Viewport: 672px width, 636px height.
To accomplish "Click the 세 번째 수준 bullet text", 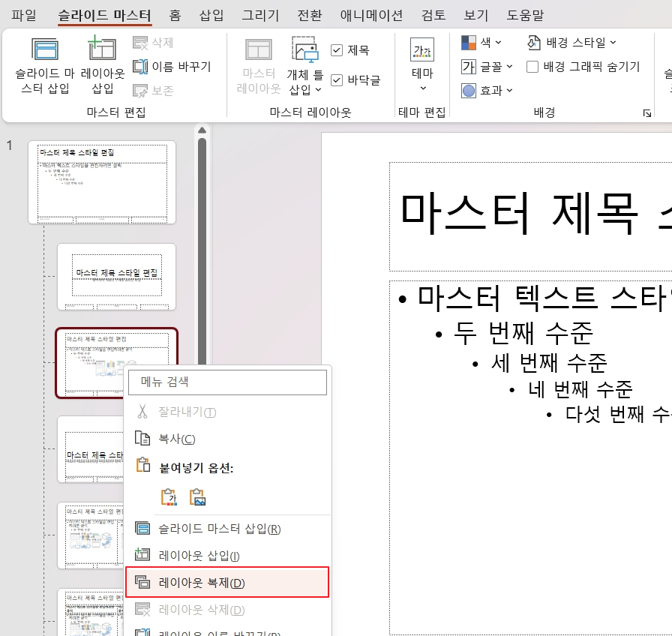I will (549, 363).
